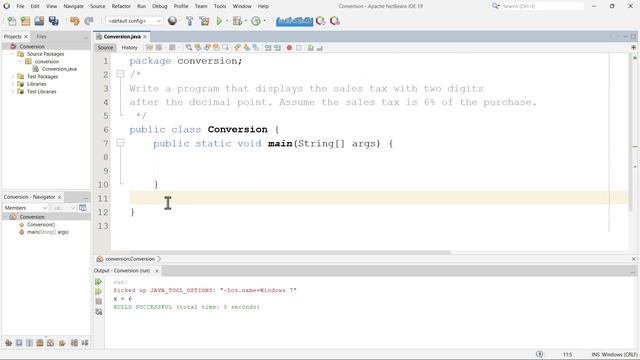The height and width of the screenshot is (360, 640).
Task: Click the green Run Project arrow icon
Action: click(219, 21)
